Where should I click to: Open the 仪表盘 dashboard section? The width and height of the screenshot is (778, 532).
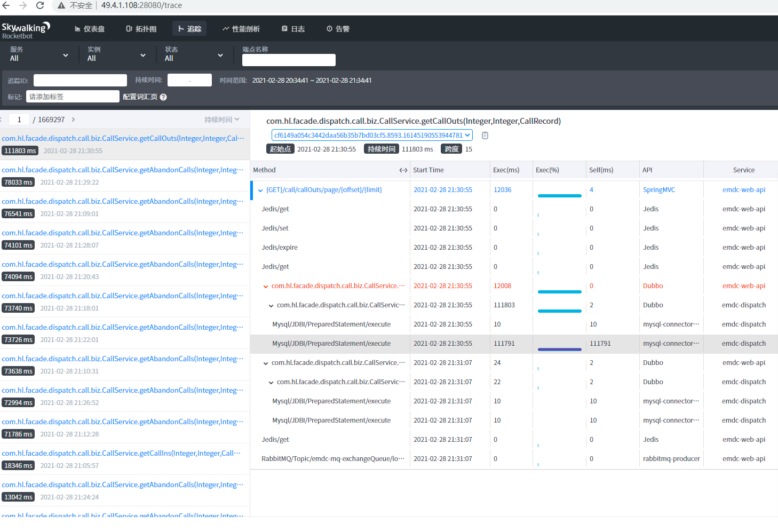(89, 28)
